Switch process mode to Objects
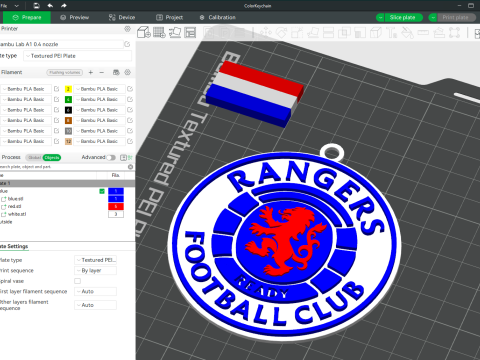480x360 pixels. pos(52,158)
